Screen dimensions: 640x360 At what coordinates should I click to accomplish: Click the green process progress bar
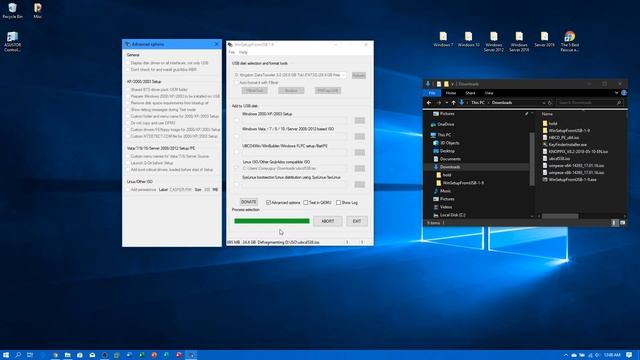pos(272,221)
